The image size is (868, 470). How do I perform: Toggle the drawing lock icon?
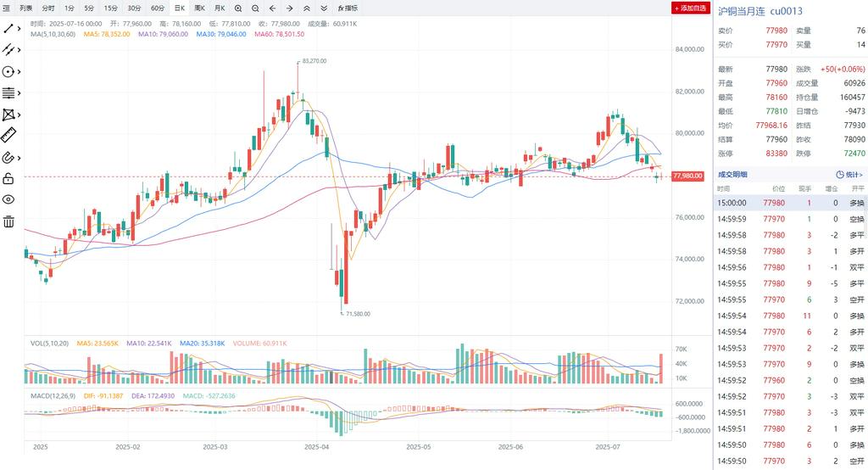point(8,178)
